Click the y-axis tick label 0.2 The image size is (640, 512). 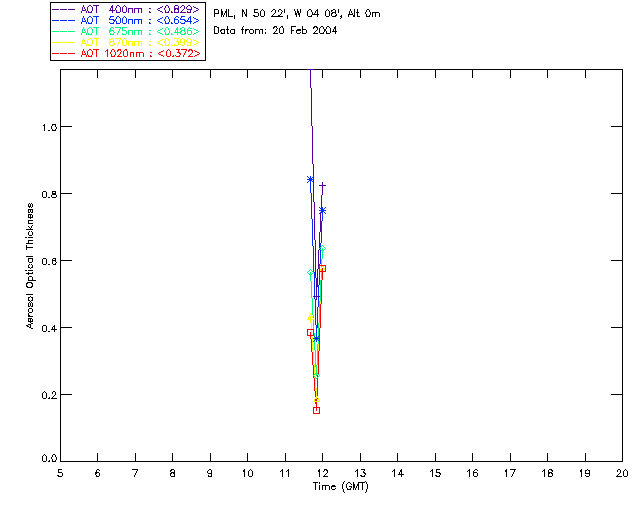[49, 395]
